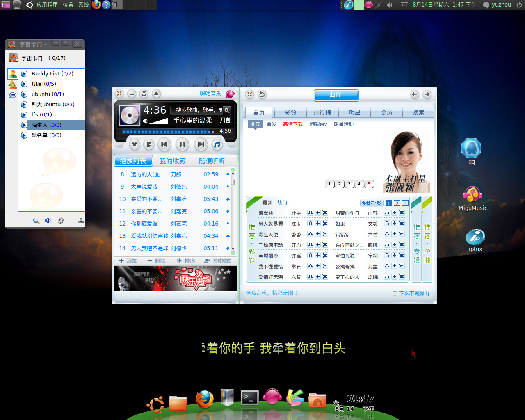Click the 高清下载 link
This screenshot has width=525, height=420.
click(x=293, y=124)
